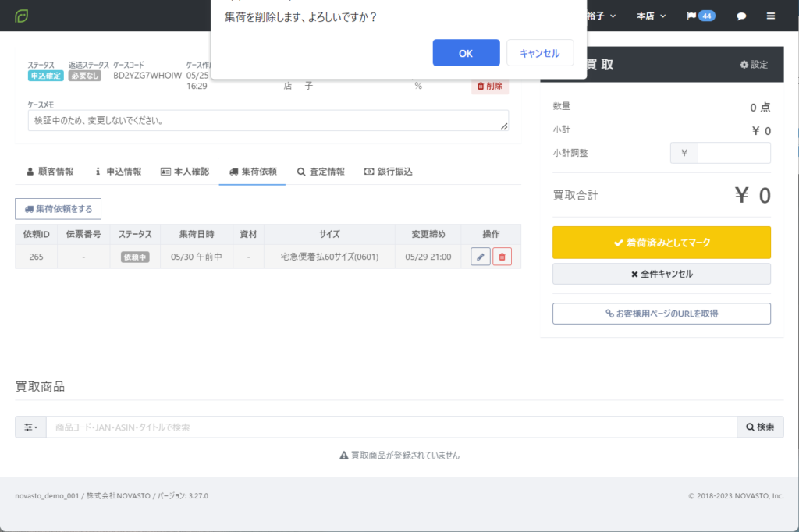Click the product search input field
The height and width of the screenshot is (532, 799).
pyautogui.click(x=390, y=427)
